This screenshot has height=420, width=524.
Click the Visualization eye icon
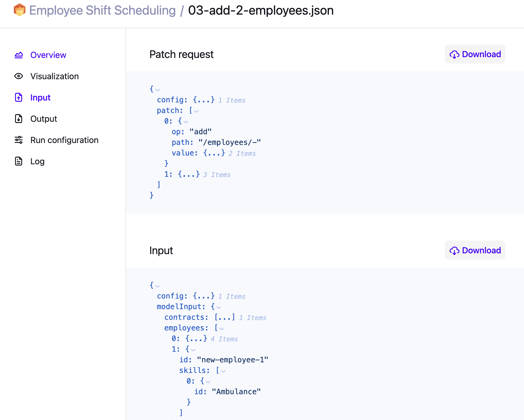pyautogui.click(x=18, y=76)
